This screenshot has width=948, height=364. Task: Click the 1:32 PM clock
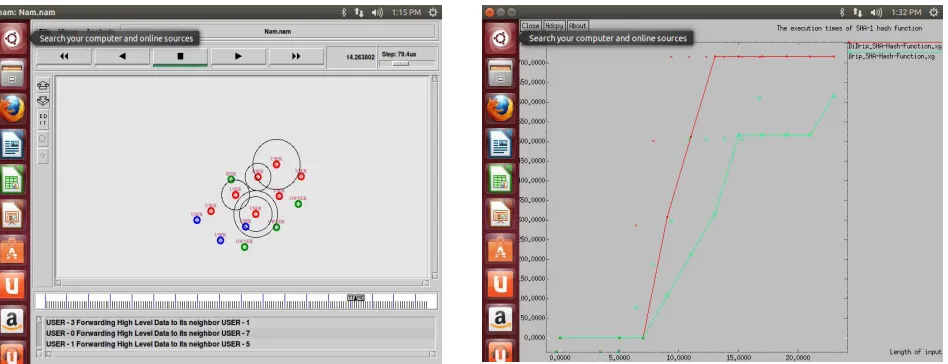[907, 12]
